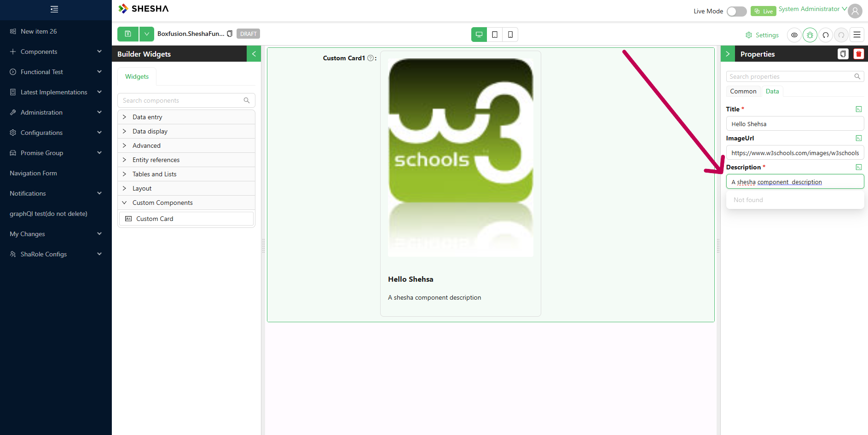Image resolution: width=868 pixels, height=435 pixels.
Task: Open the form Settings link
Action: (762, 35)
